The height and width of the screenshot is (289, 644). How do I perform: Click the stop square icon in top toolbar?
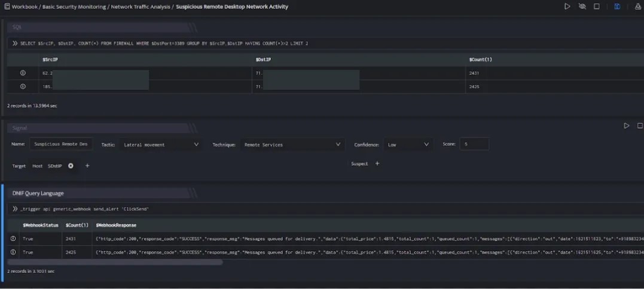coord(597,7)
